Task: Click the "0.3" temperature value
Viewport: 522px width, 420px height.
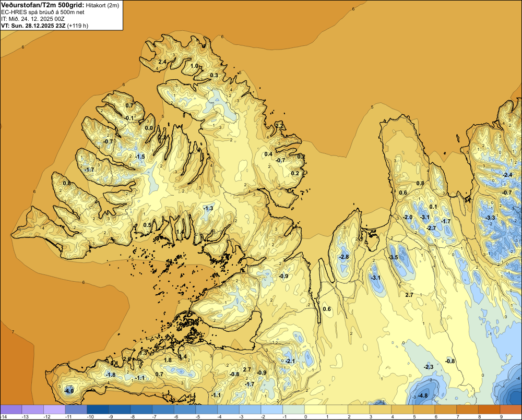Action: (x=214, y=75)
